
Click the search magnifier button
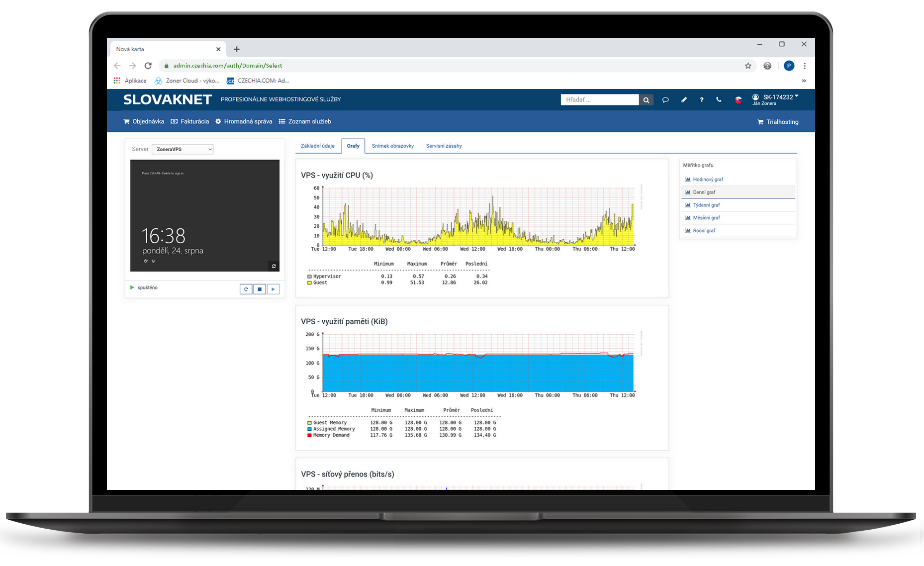(646, 100)
